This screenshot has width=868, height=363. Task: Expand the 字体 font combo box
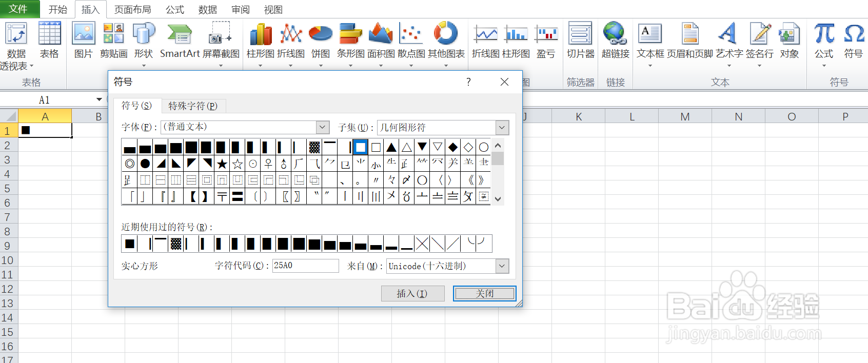tap(323, 127)
